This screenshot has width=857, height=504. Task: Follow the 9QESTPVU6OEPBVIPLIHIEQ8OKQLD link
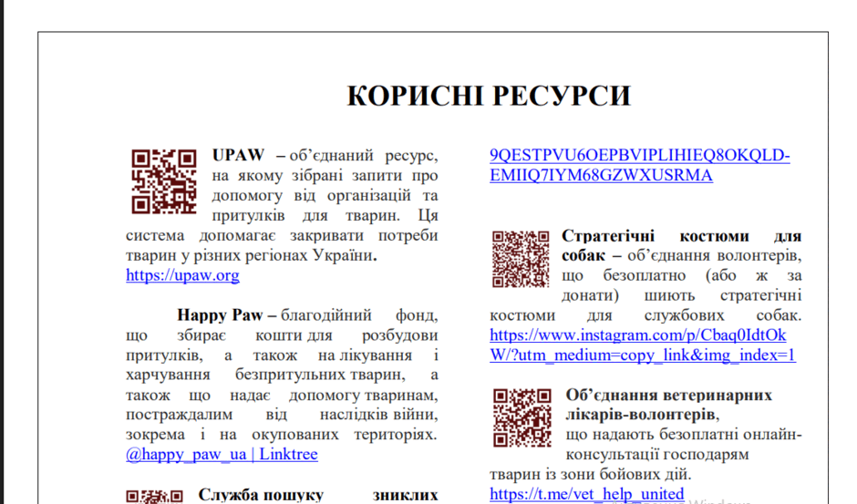(640, 155)
